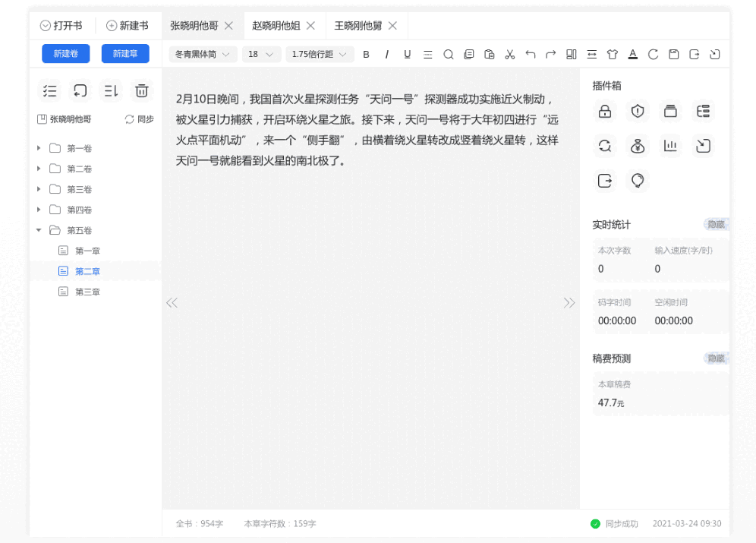The image size is (756, 543).
Task: Toggle underline formatting for selected text
Action: (408, 54)
